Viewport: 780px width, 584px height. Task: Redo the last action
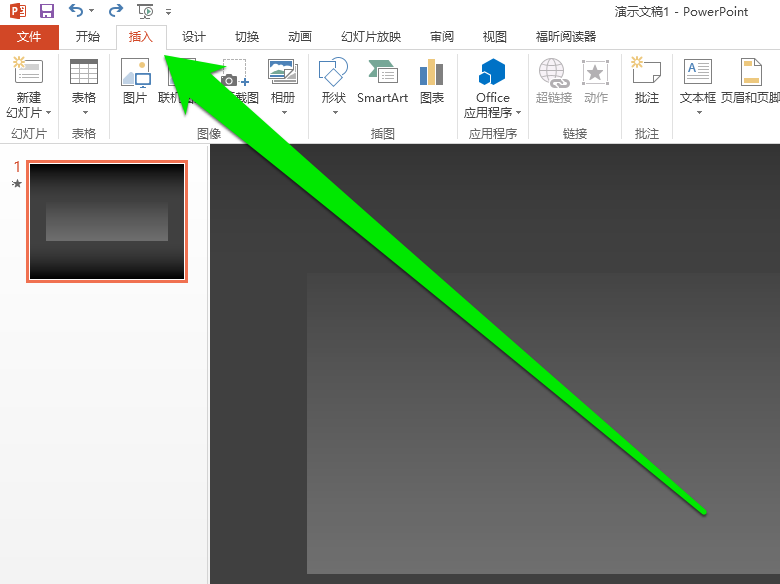(115, 10)
